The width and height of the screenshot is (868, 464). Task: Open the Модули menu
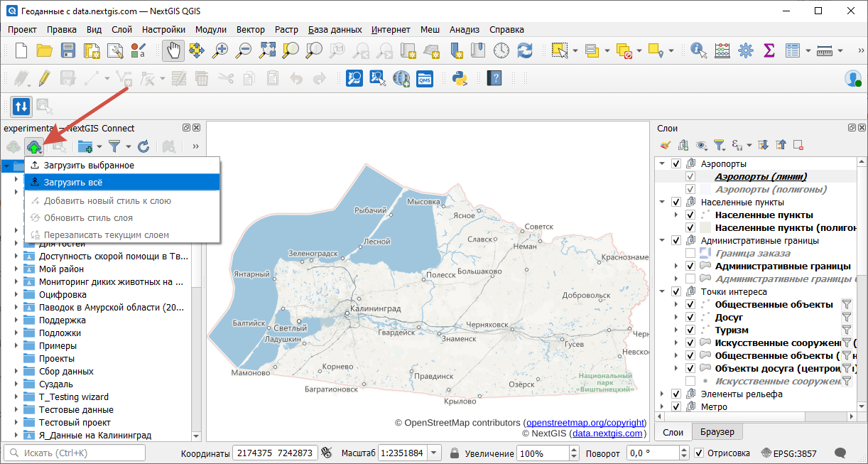[211, 30]
